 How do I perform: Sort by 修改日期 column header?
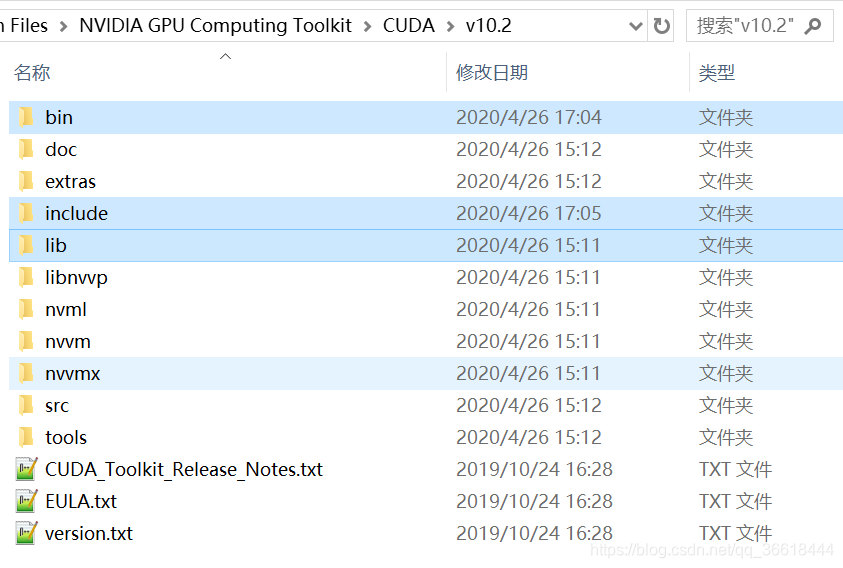point(491,72)
